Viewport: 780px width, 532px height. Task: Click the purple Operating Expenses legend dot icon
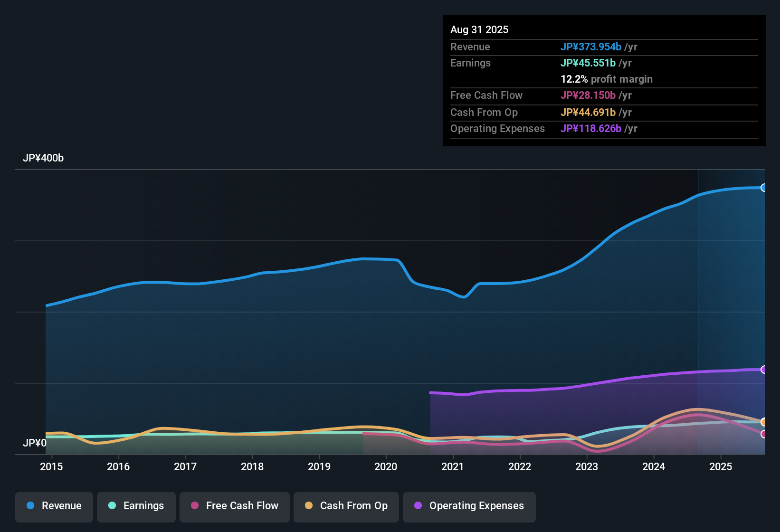point(418,506)
